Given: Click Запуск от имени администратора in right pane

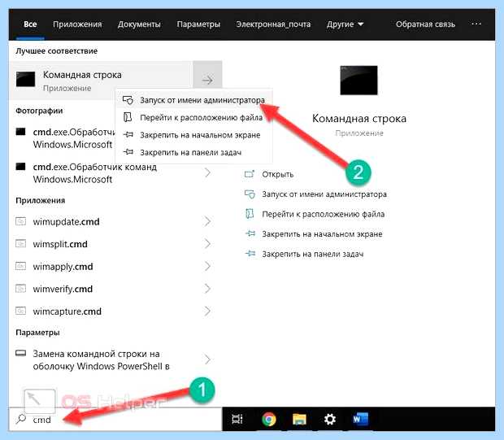Looking at the screenshot, I should pyautogui.click(x=324, y=194).
